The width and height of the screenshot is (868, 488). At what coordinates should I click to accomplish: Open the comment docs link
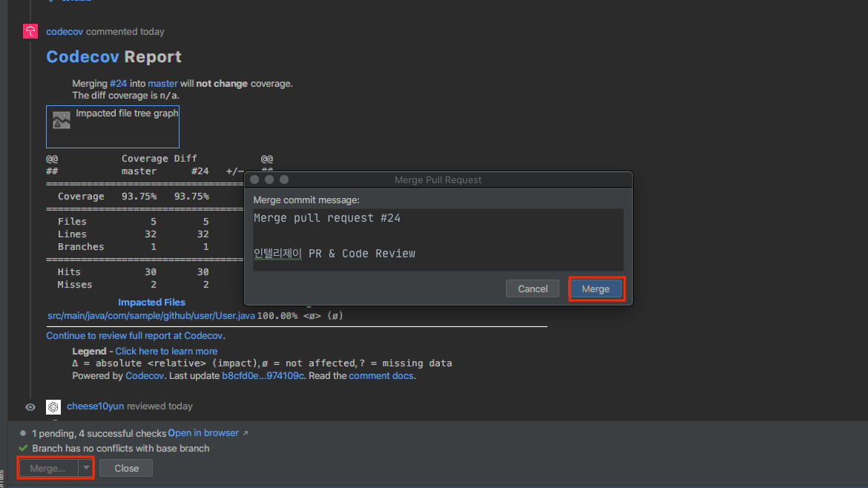[381, 376]
